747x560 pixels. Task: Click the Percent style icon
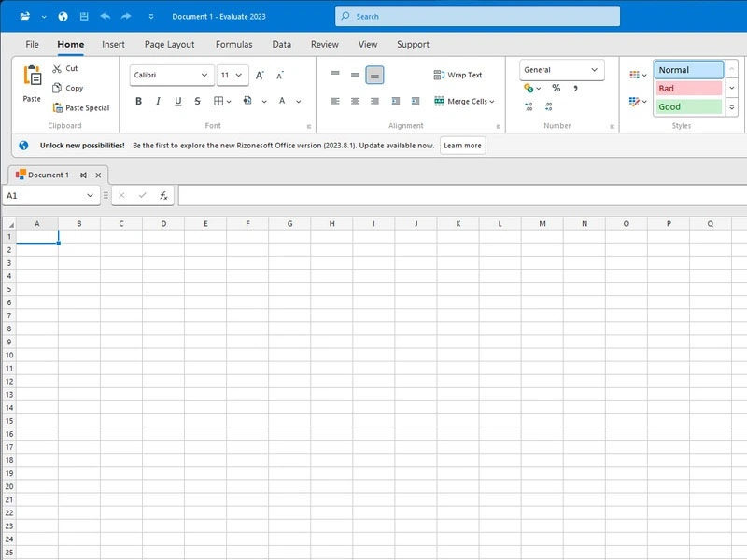pos(555,86)
